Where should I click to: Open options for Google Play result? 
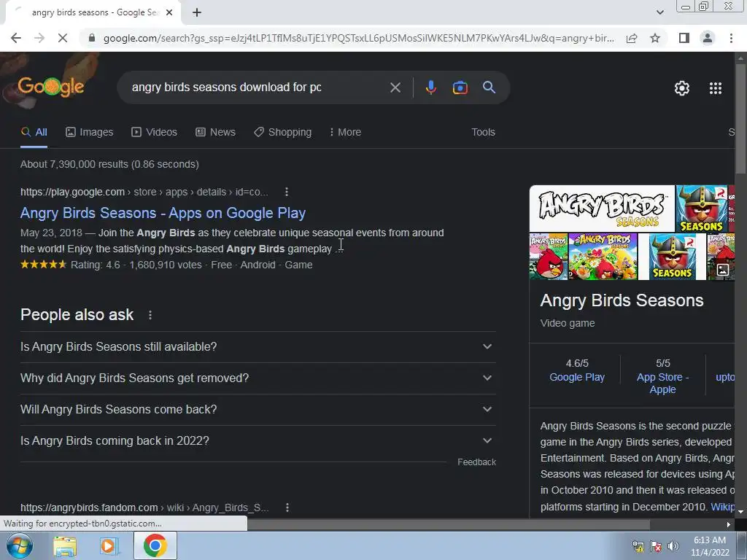[286, 192]
